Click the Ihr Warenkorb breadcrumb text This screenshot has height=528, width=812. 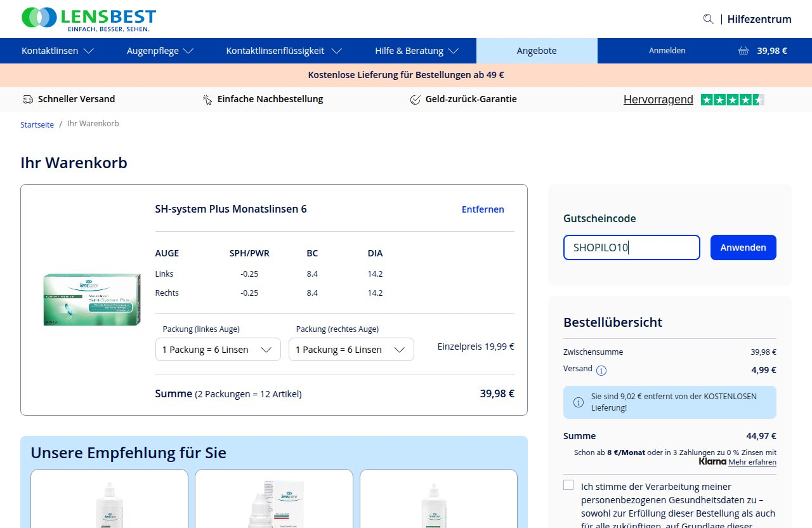pyautogui.click(x=93, y=124)
